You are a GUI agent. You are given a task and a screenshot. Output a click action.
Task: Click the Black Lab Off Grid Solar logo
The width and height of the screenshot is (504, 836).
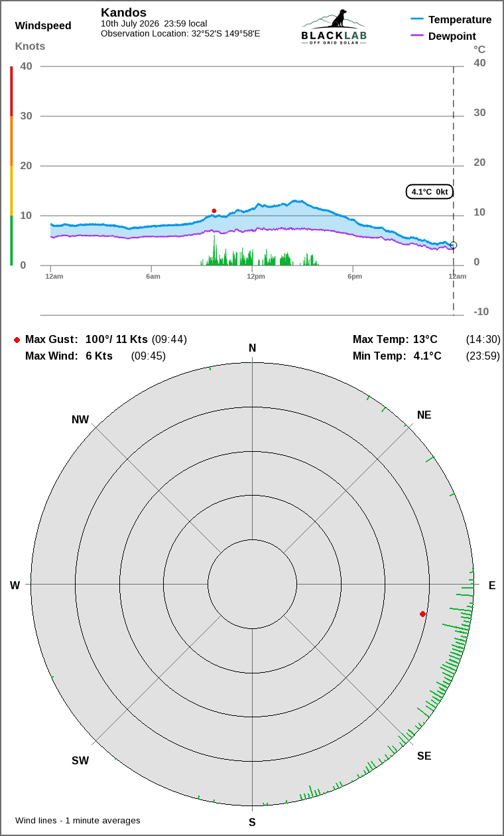pos(334,27)
